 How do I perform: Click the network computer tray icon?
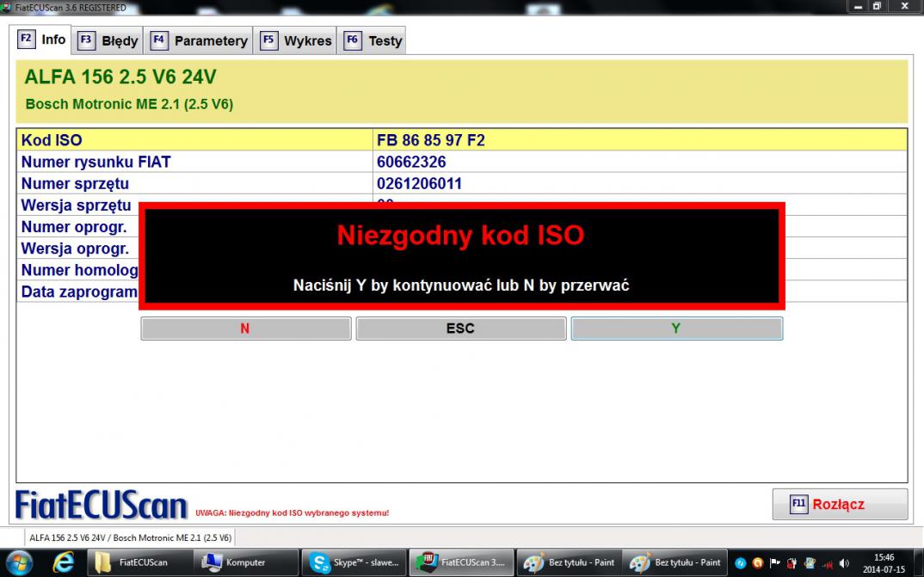[x=810, y=563]
